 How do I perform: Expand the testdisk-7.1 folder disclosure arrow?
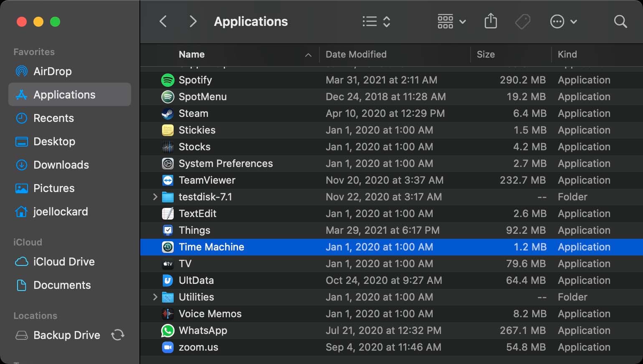coord(155,197)
